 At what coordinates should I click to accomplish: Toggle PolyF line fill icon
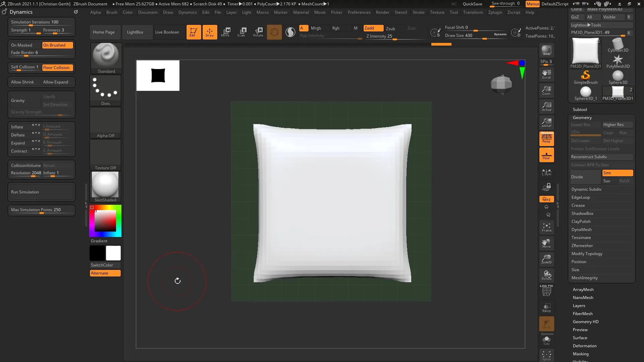coord(546,291)
